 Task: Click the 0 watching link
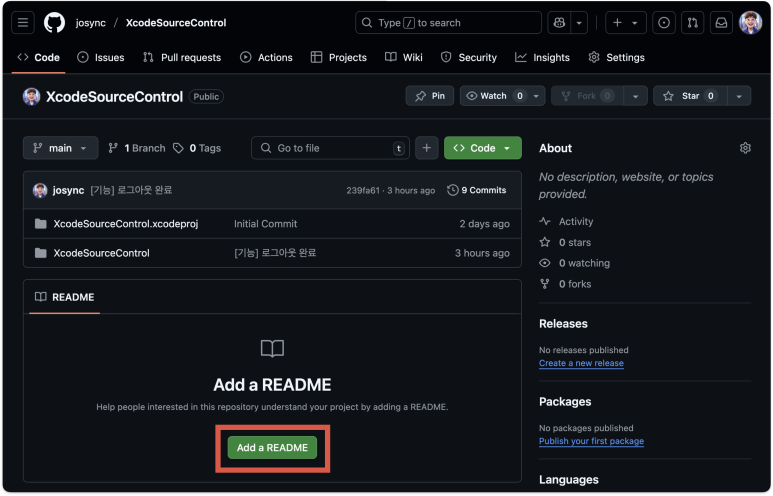tap(575, 263)
